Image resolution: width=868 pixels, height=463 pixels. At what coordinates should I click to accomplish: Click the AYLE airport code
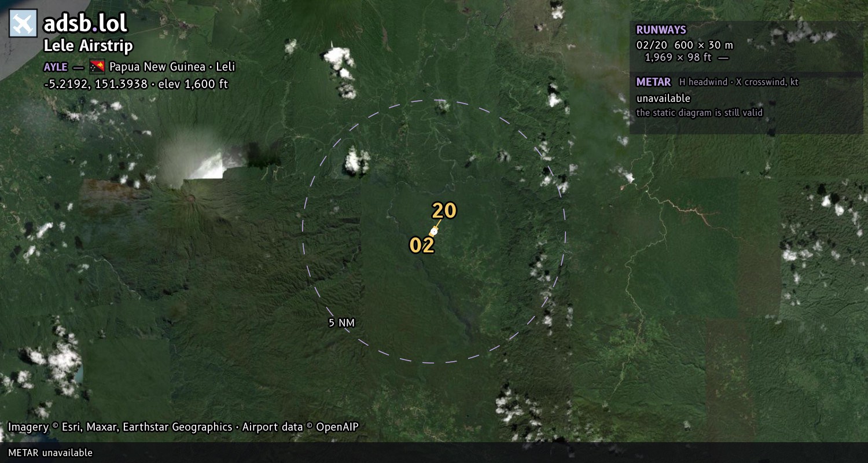click(x=56, y=67)
